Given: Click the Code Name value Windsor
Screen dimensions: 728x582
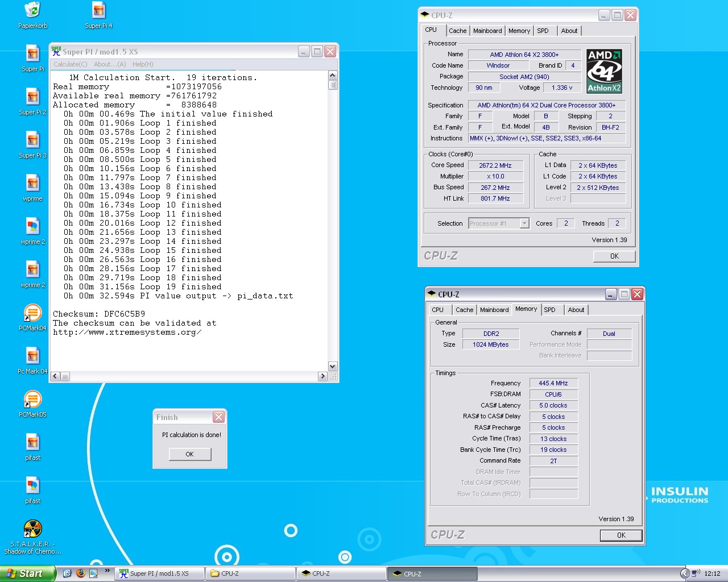Looking at the screenshot, I should pos(498,65).
